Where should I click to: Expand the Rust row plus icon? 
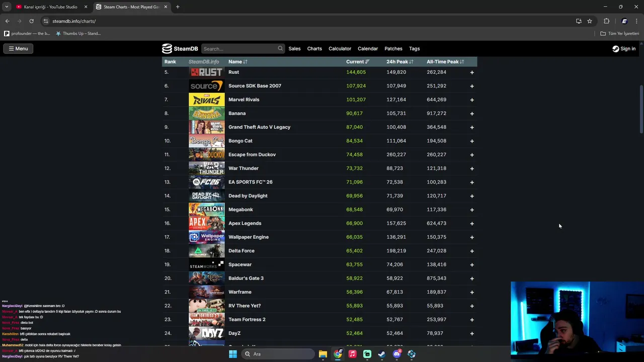472,72
